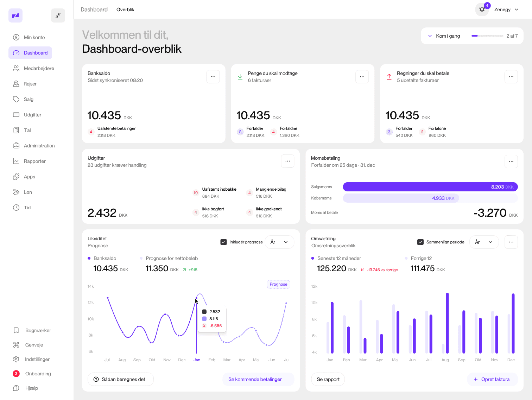Click the Hjælp question icon
This screenshot has height=400, width=532.
click(16, 388)
